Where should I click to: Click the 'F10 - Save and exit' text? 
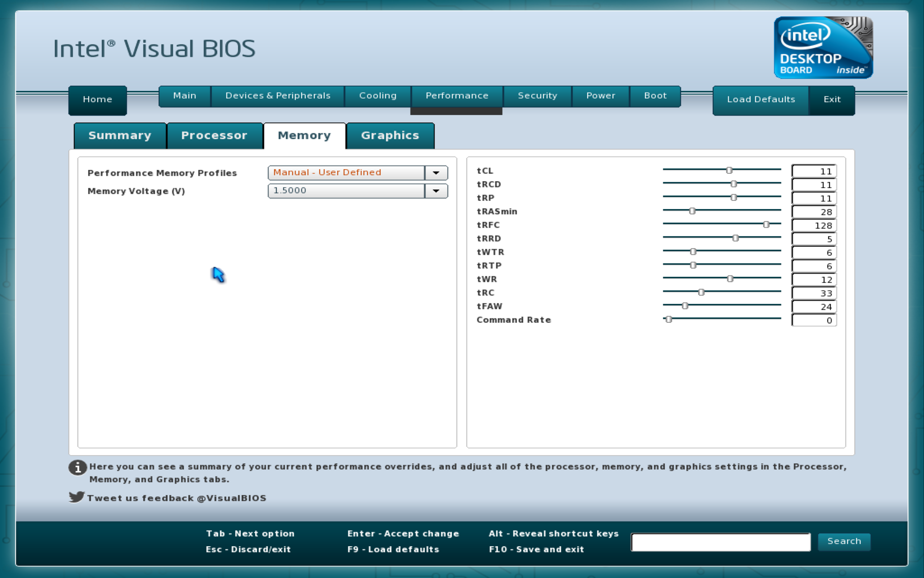point(536,549)
